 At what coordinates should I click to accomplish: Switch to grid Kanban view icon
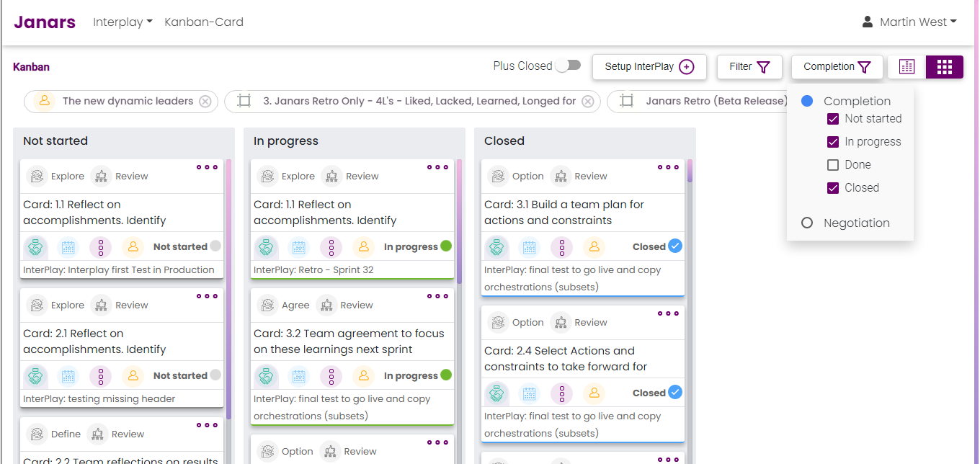[944, 66]
